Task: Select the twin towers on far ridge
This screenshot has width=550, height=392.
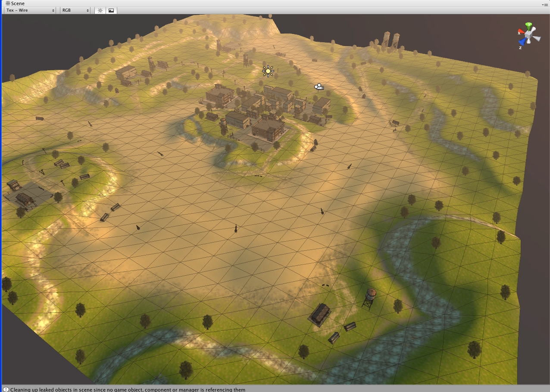Action: (391, 40)
